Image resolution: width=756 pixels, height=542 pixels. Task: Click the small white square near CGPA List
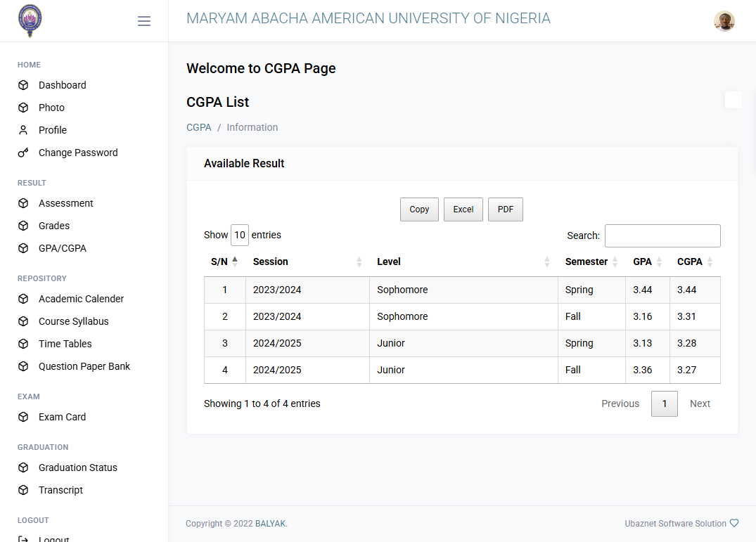733,100
